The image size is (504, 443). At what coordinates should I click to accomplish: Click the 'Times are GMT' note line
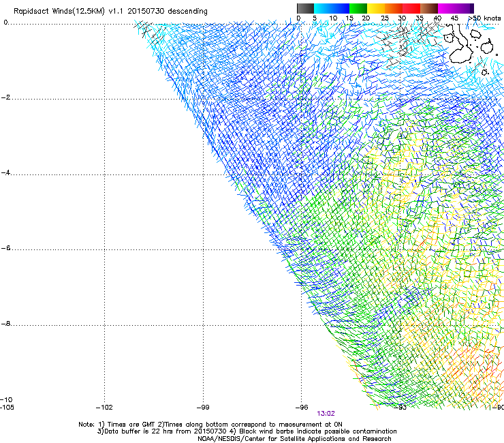pos(210,425)
